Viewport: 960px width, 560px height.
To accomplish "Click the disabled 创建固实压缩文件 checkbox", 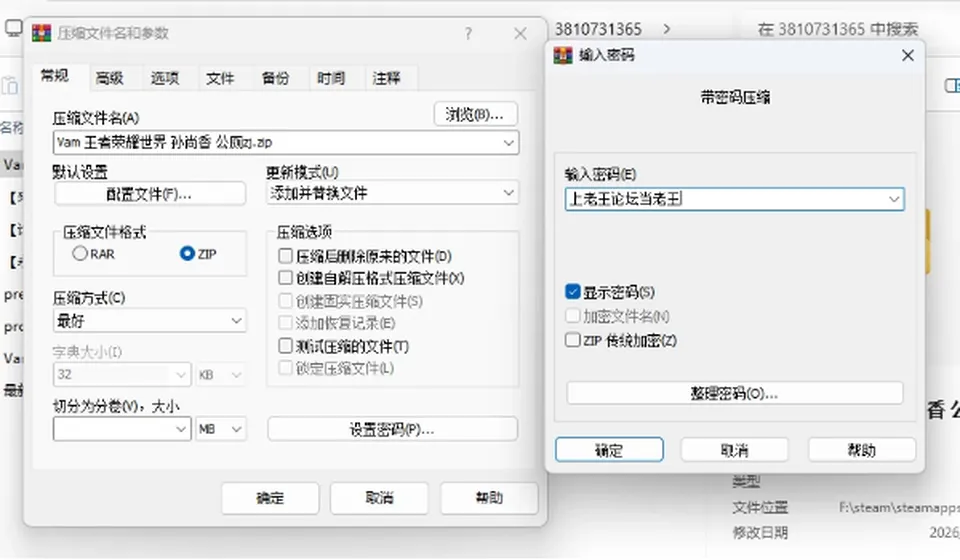I will 285,301.
